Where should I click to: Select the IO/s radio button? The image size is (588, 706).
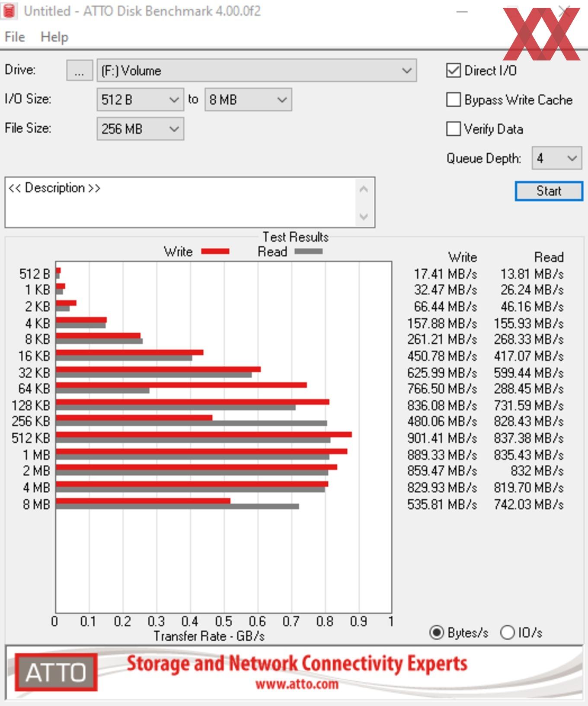(x=507, y=633)
